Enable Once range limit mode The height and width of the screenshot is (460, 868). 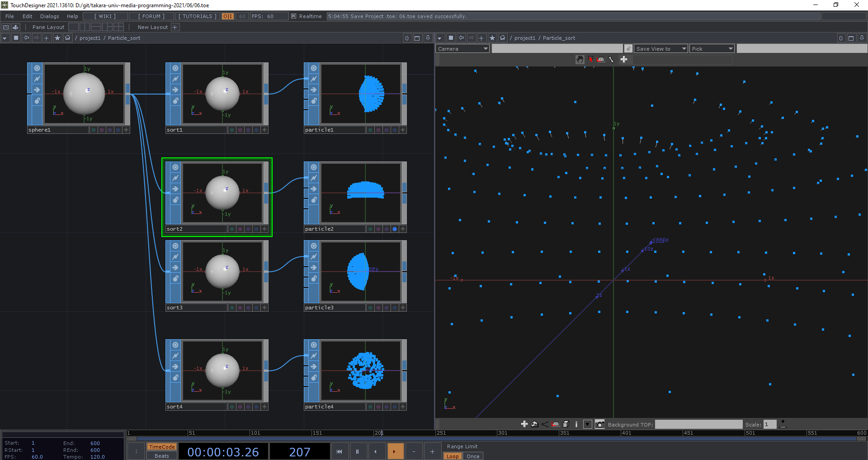[473, 456]
